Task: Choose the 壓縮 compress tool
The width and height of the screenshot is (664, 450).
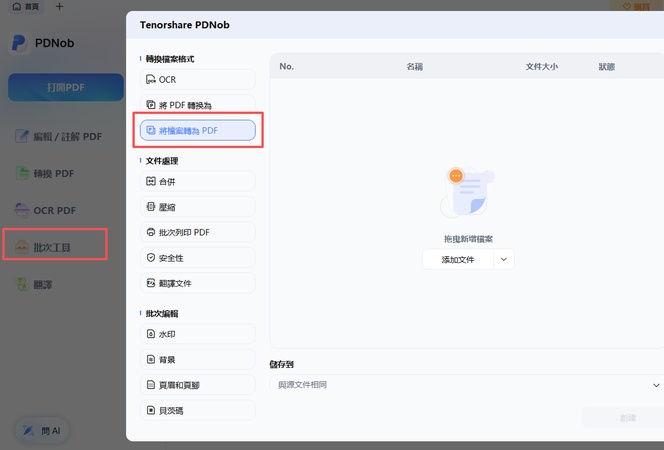Action: [x=198, y=207]
